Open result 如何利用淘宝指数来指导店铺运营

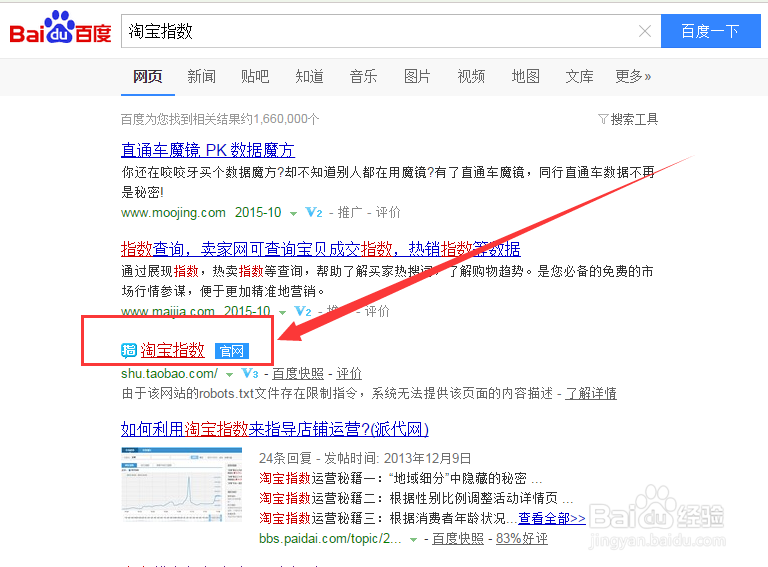click(275, 429)
